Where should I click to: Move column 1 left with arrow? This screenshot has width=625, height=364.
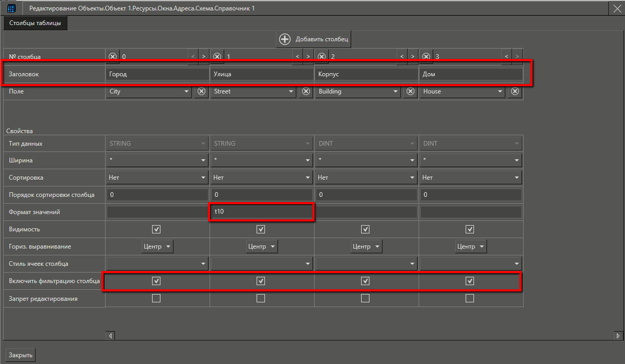click(297, 56)
